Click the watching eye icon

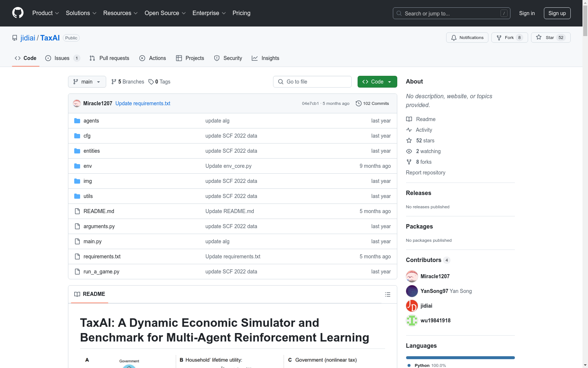[409, 151]
